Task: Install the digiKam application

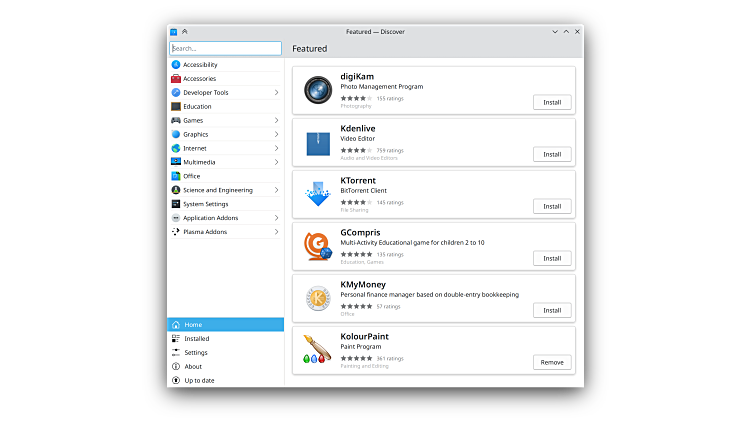Action: point(552,102)
